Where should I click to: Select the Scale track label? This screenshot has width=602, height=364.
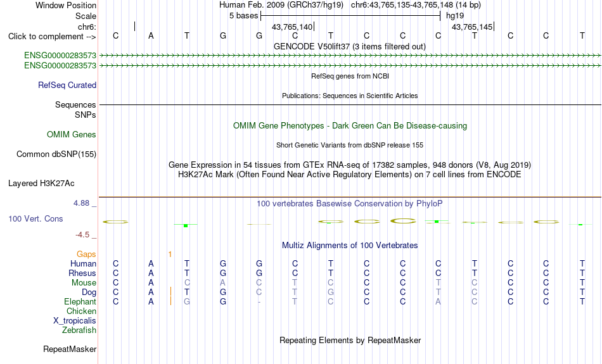[x=86, y=16]
